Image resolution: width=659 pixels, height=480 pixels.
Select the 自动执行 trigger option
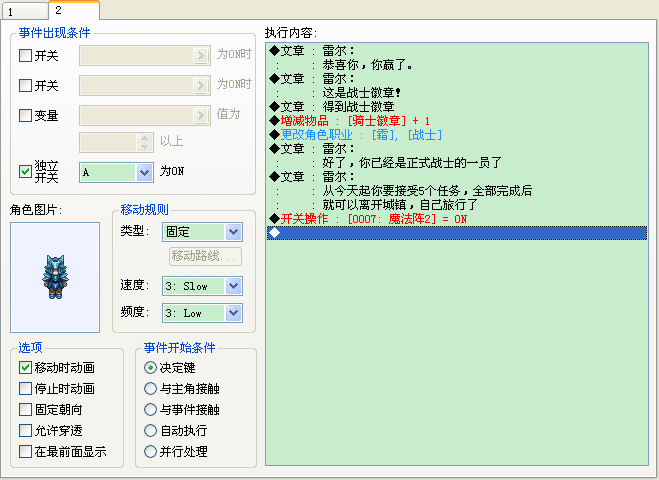[150, 430]
